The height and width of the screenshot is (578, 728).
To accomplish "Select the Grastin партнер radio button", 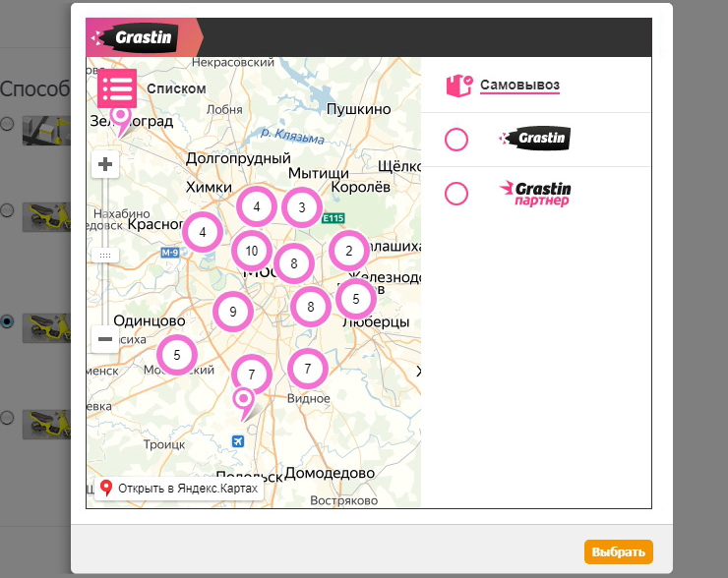I will click(x=456, y=194).
